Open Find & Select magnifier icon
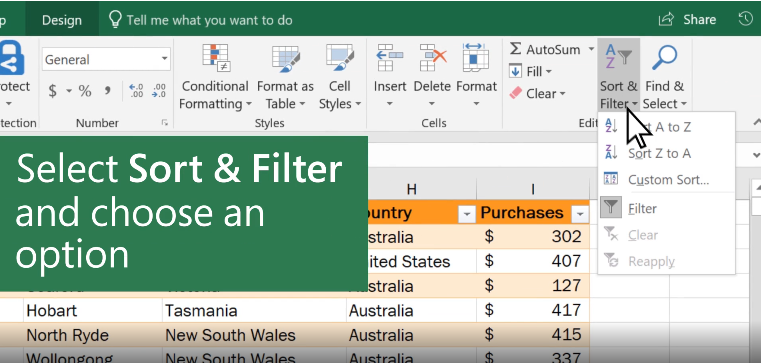The width and height of the screenshot is (761, 363). pyautogui.click(x=664, y=57)
